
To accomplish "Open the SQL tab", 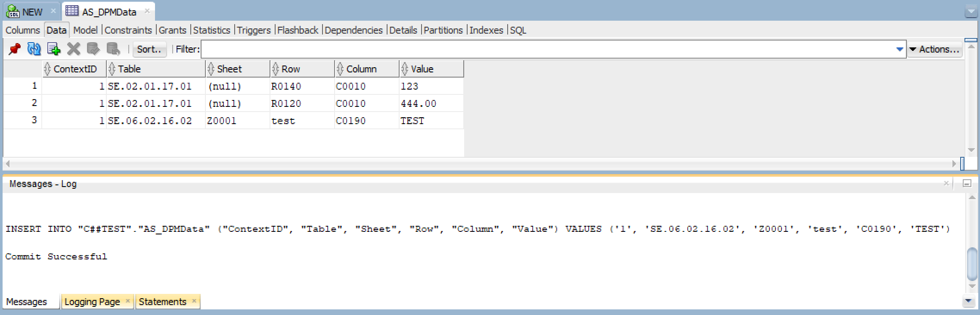I will (x=518, y=30).
